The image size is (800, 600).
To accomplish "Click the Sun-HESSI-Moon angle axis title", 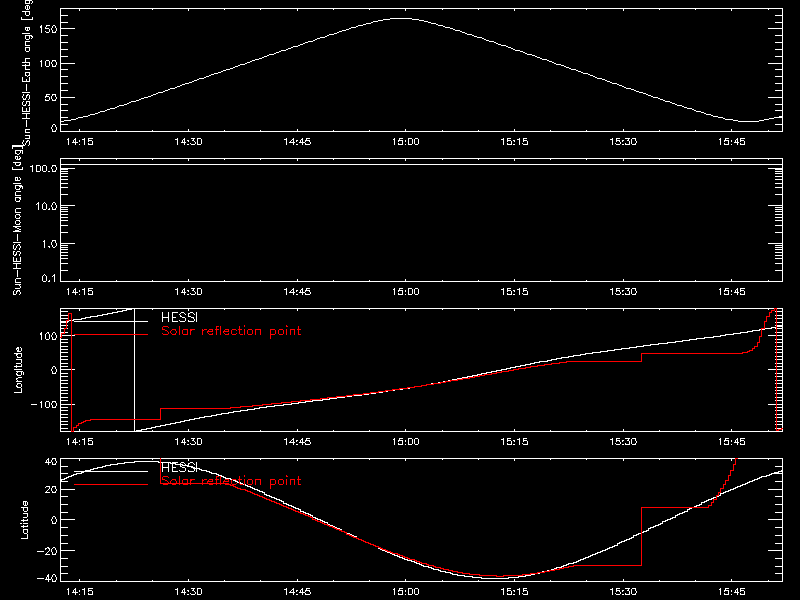I will point(17,220).
